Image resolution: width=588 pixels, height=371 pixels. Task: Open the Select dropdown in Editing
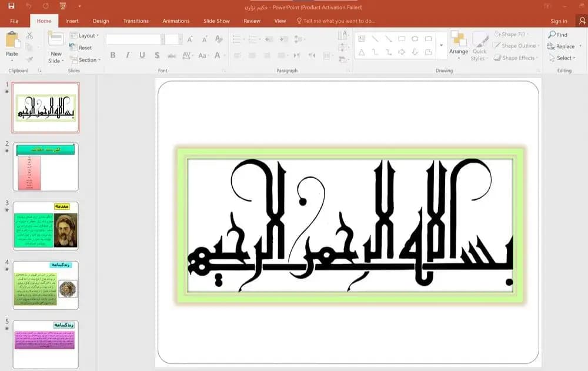562,58
